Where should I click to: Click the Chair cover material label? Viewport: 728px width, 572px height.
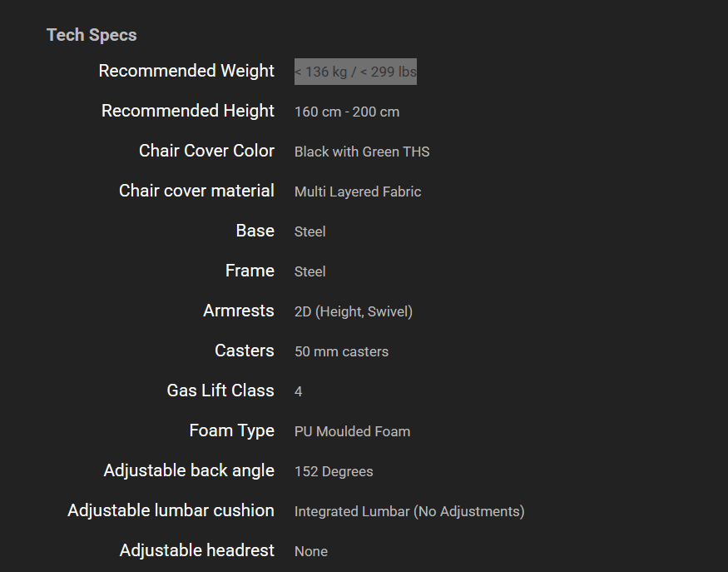pyautogui.click(x=196, y=191)
